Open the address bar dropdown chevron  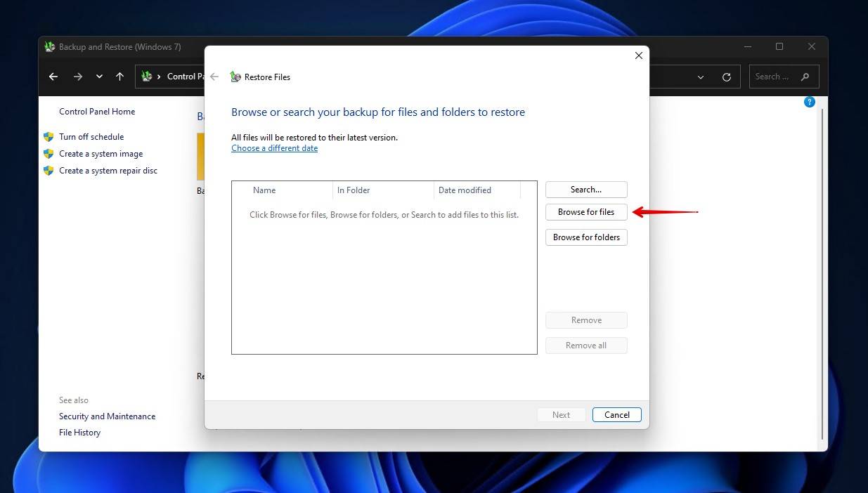tap(700, 77)
